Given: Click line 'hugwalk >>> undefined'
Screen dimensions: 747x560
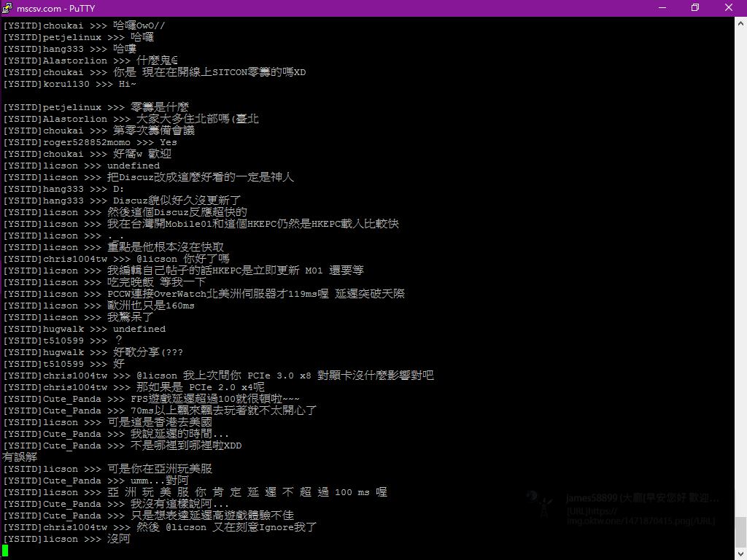Looking at the screenshot, I should pyautogui.click(x=85, y=329).
